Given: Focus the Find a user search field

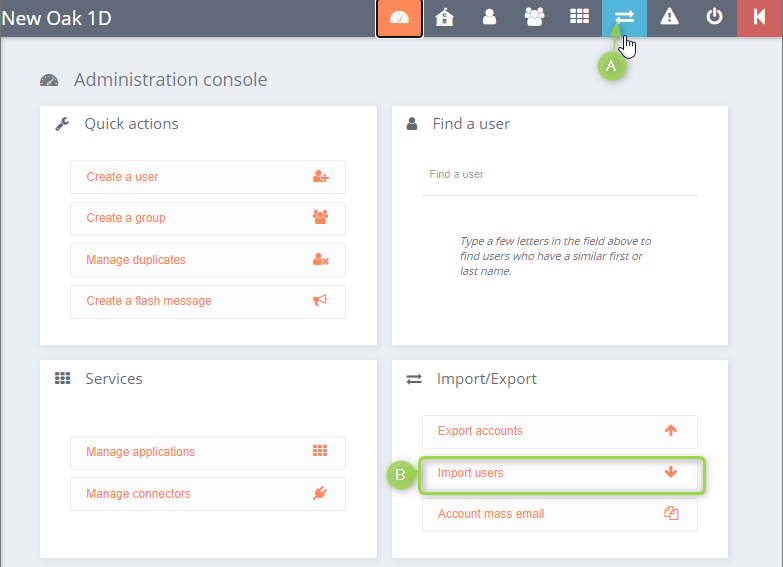Looking at the screenshot, I should click(559, 175).
